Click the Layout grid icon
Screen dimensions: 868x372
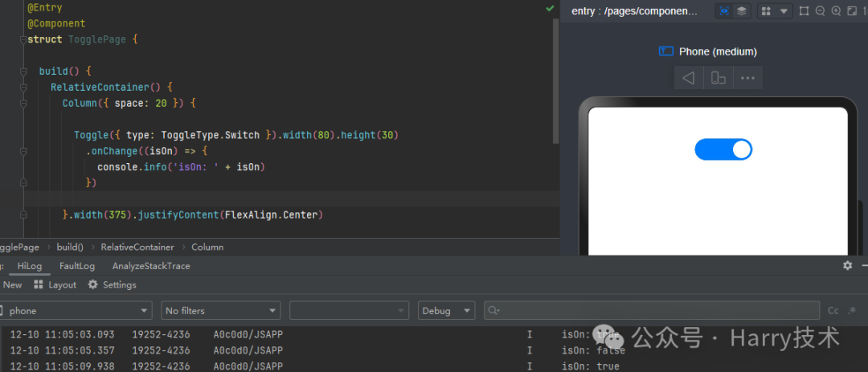(x=39, y=284)
